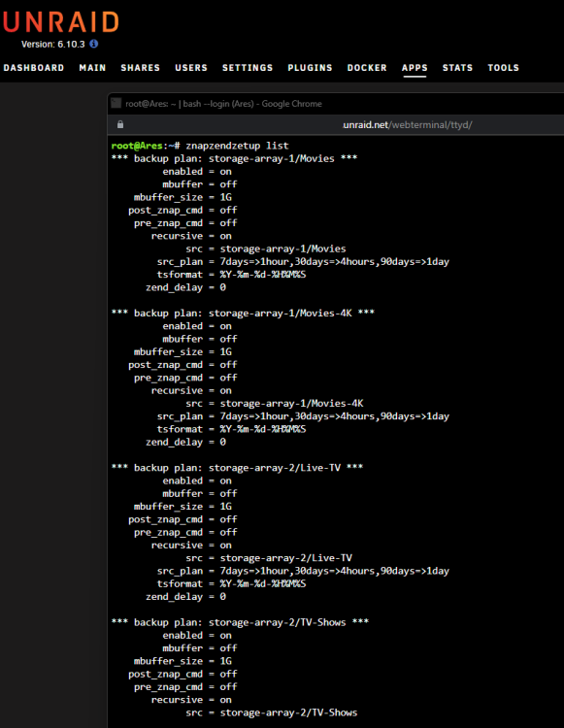Click the 'backup plan: storage-array-2/Live-TV' header
This screenshot has height=728, width=564.
237,468
